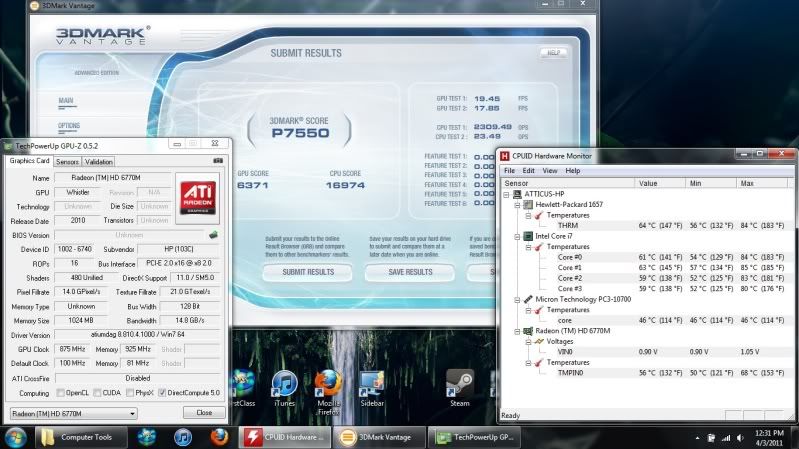The width and height of the screenshot is (799, 449).
Task: Click the Firefox icon in taskbar
Action: (220, 437)
